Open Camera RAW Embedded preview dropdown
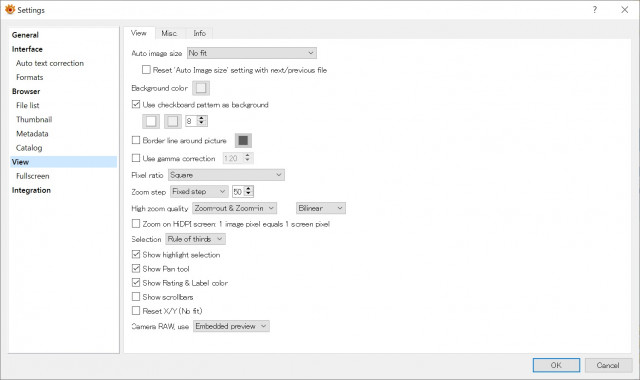The image size is (640, 380). point(231,326)
